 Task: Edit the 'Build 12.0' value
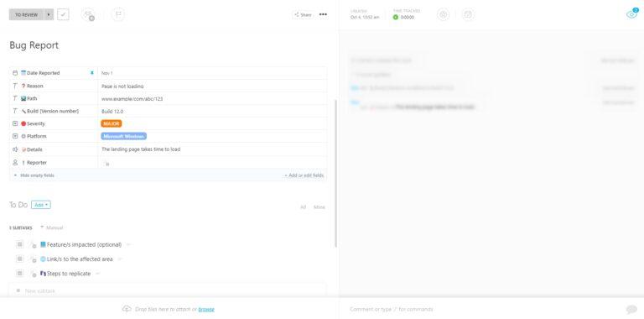pos(112,112)
